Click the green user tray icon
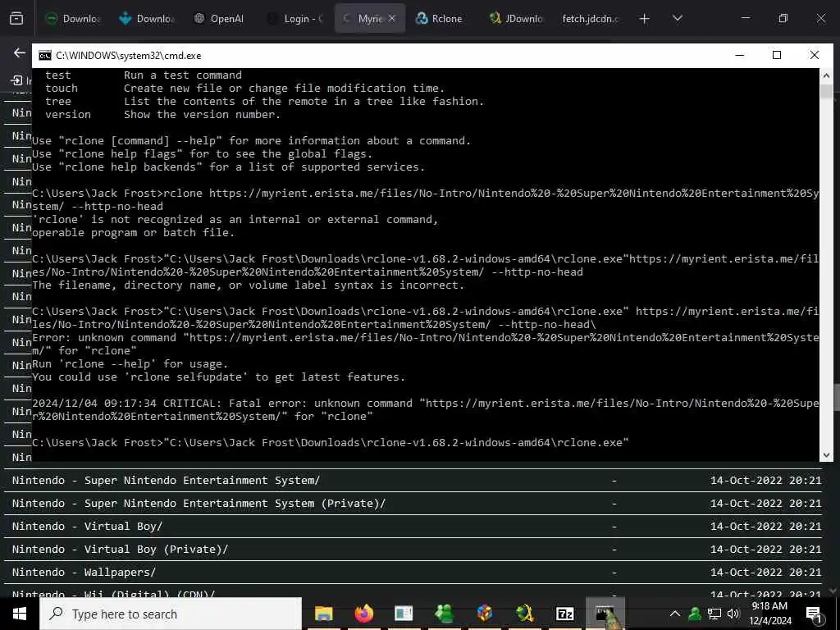 click(694, 614)
